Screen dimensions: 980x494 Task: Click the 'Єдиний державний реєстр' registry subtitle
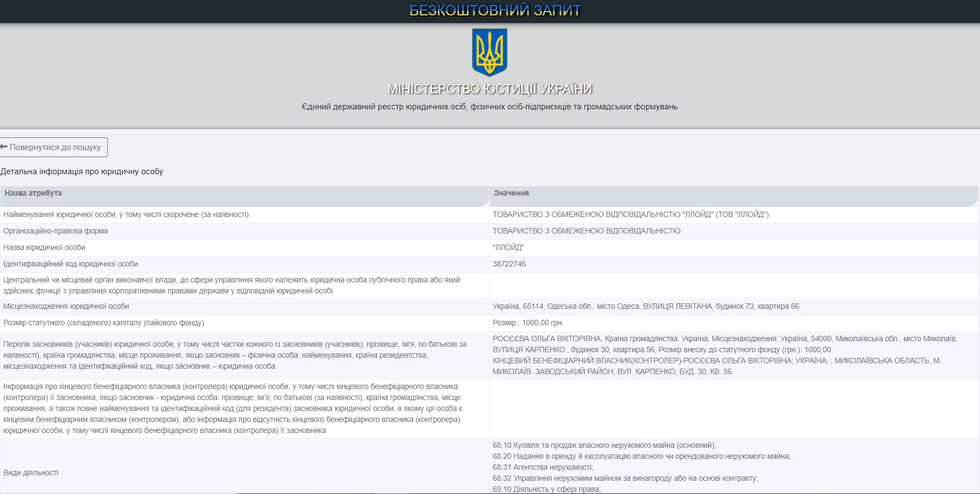point(489,107)
